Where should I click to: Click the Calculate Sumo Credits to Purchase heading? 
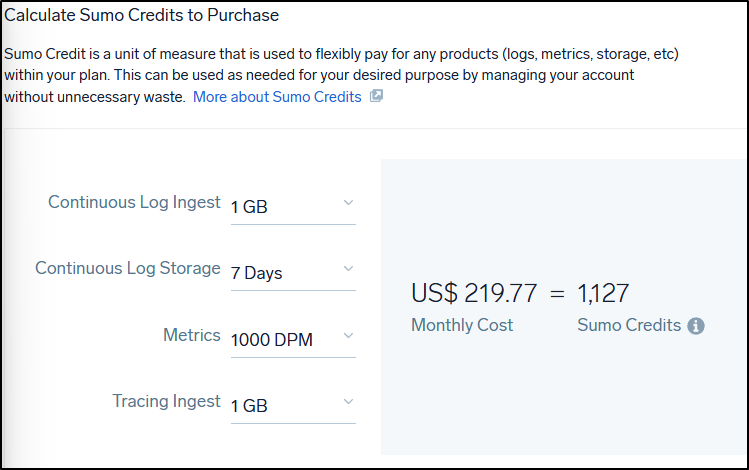pos(142,15)
